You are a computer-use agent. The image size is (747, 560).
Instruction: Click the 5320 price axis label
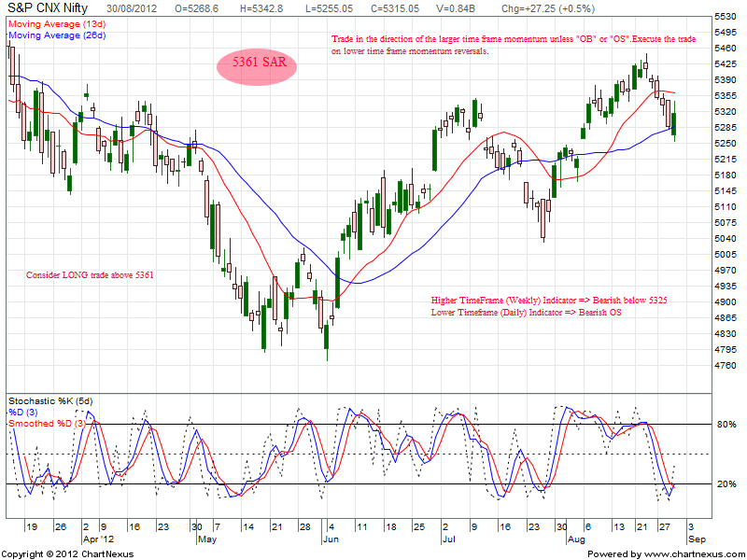click(726, 111)
